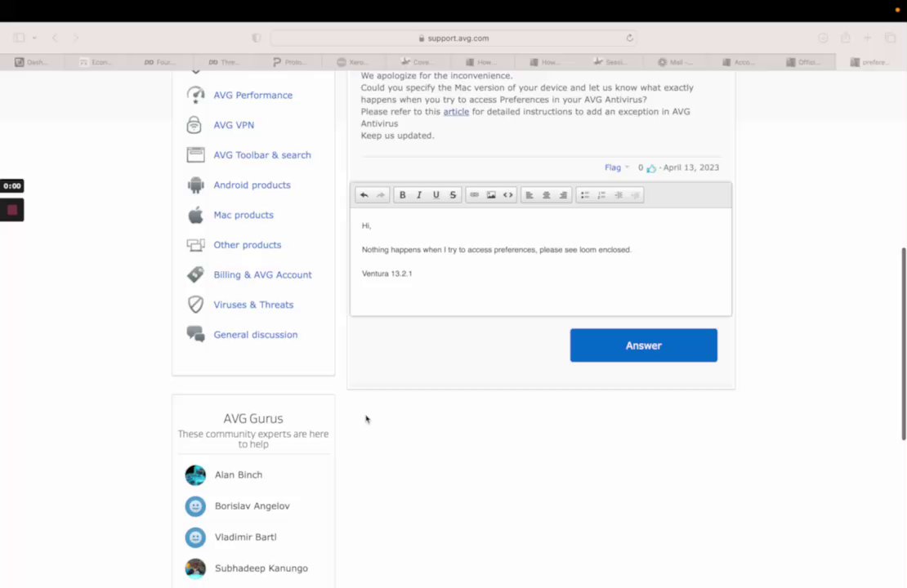Click Borislav Angelov's avatar
This screenshot has height=588, width=907.
(x=195, y=506)
